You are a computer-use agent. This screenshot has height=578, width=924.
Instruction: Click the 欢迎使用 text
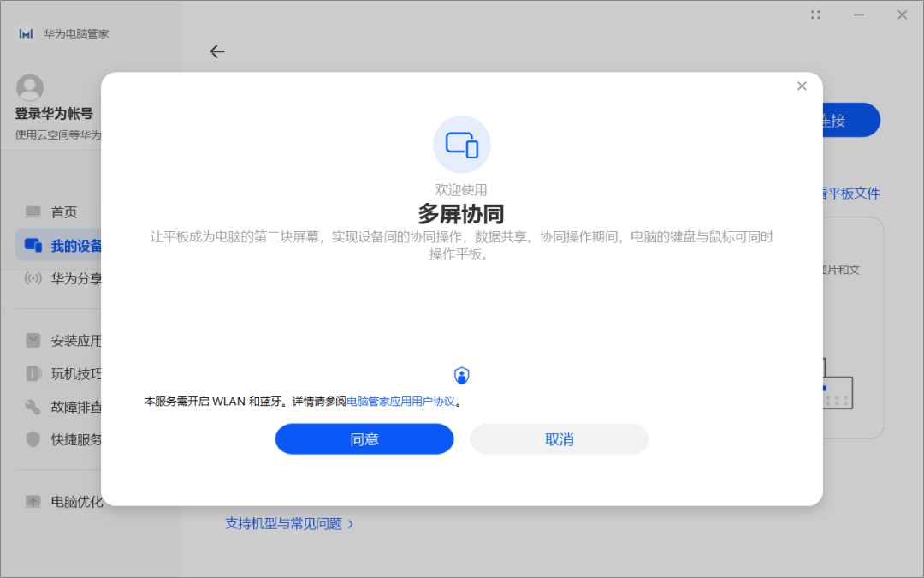[x=461, y=190]
